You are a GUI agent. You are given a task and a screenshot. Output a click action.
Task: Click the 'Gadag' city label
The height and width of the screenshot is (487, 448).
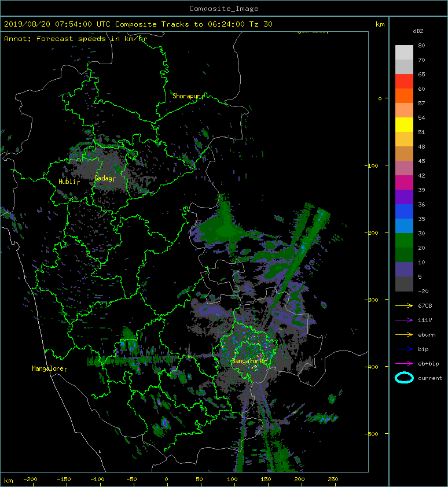(103, 178)
